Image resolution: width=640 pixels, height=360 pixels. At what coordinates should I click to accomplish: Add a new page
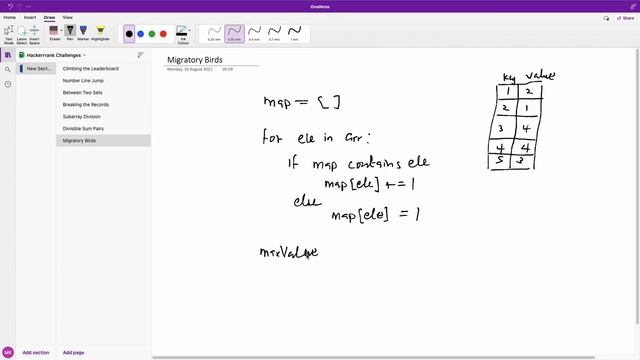coord(73,352)
